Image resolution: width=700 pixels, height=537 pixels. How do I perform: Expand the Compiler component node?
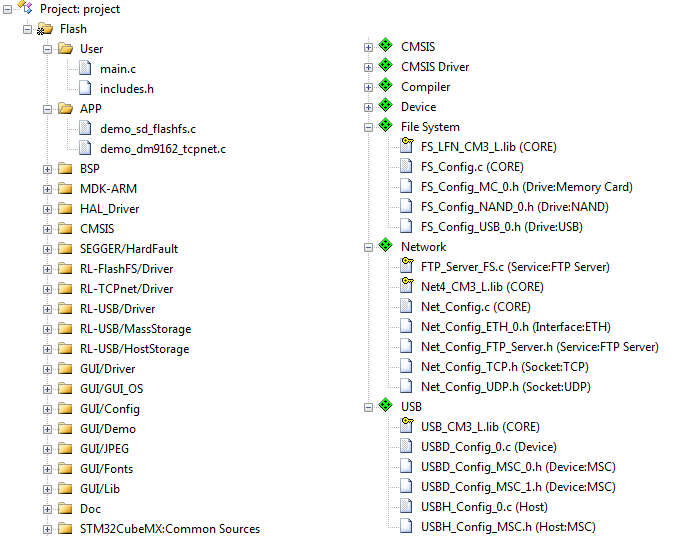tap(368, 87)
